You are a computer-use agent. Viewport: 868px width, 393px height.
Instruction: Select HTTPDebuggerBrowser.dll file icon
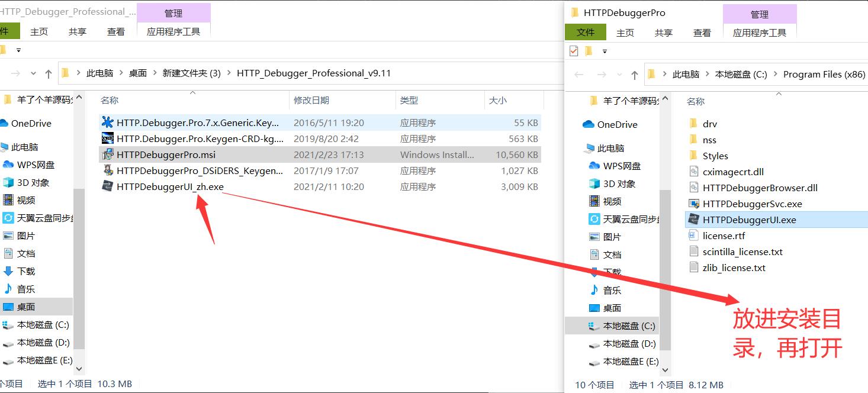(694, 188)
